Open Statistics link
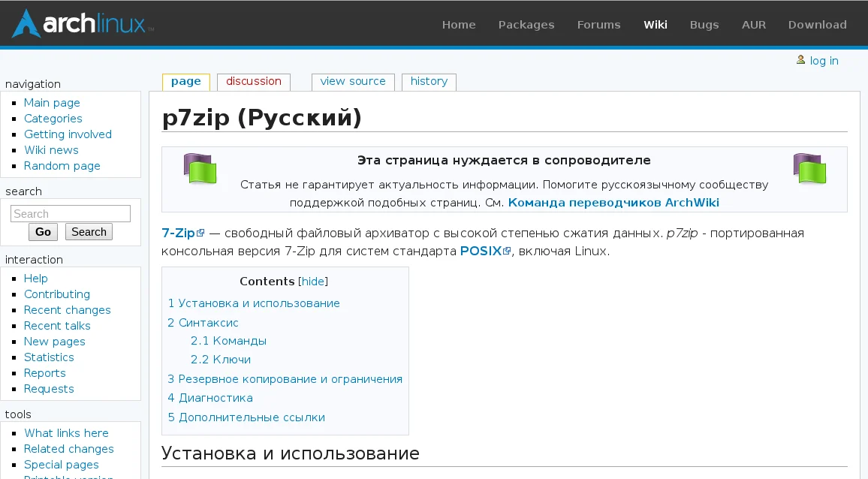The width and height of the screenshot is (868, 479). pos(49,357)
